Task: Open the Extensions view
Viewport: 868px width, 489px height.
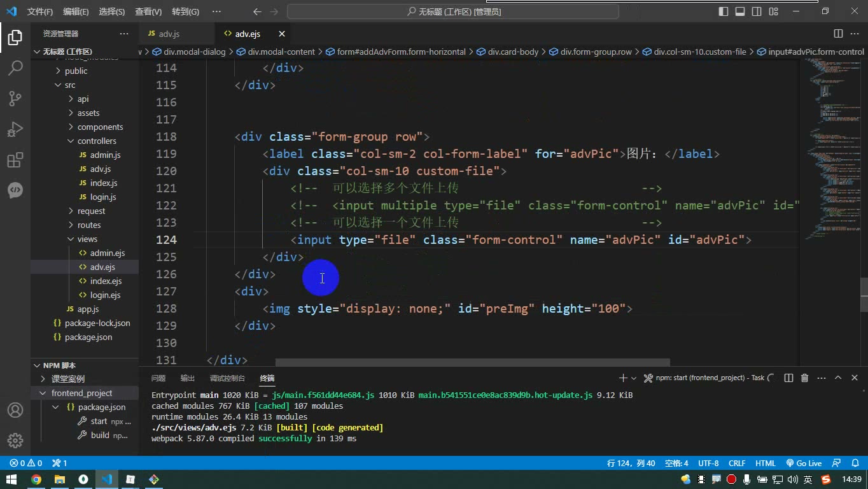Action: [15, 160]
